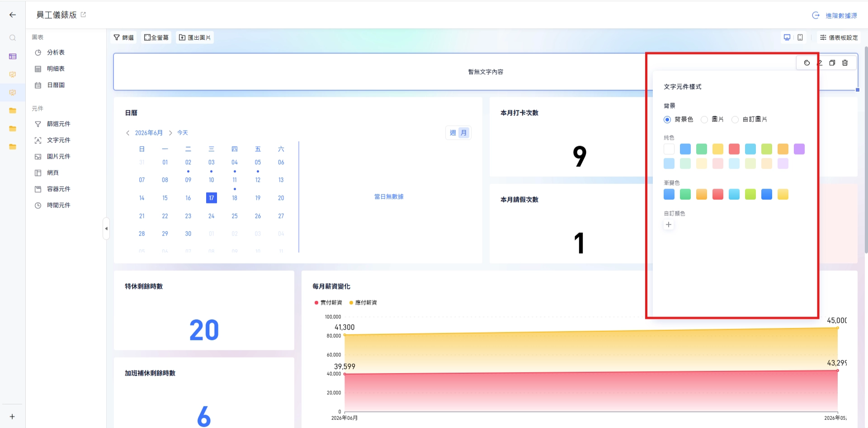
Task: Open 進階數據源 advanced data source link
Action: click(x=835, y=15)
